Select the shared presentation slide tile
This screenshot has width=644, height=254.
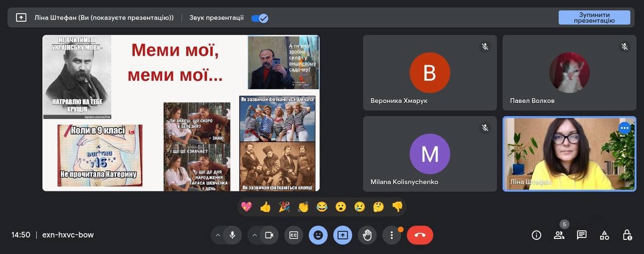(181, 113)
